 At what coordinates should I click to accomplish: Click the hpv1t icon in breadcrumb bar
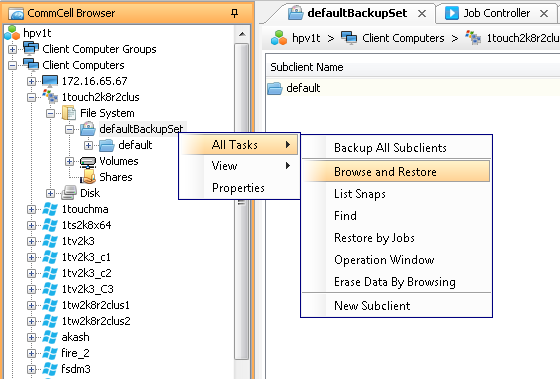pos(279,38)
